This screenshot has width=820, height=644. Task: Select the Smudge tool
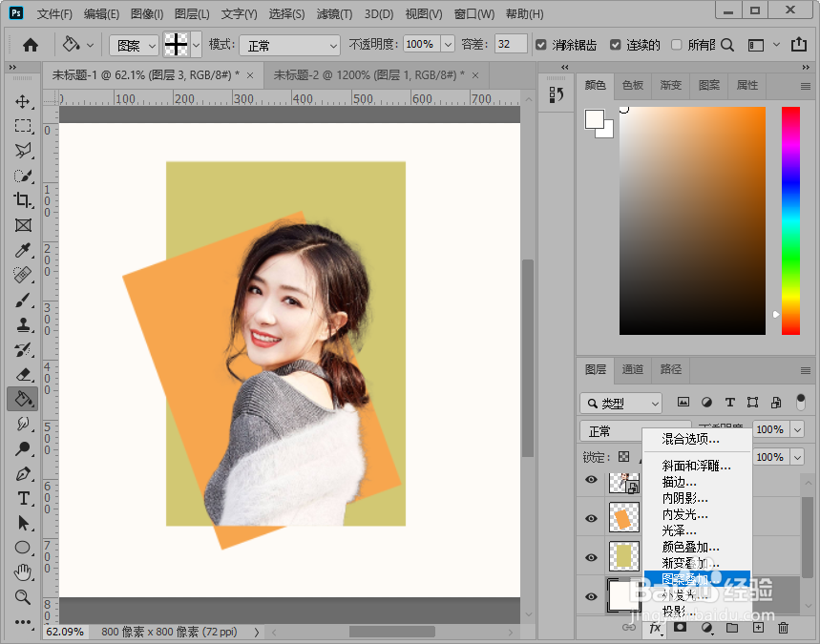(x=23, y=424)
